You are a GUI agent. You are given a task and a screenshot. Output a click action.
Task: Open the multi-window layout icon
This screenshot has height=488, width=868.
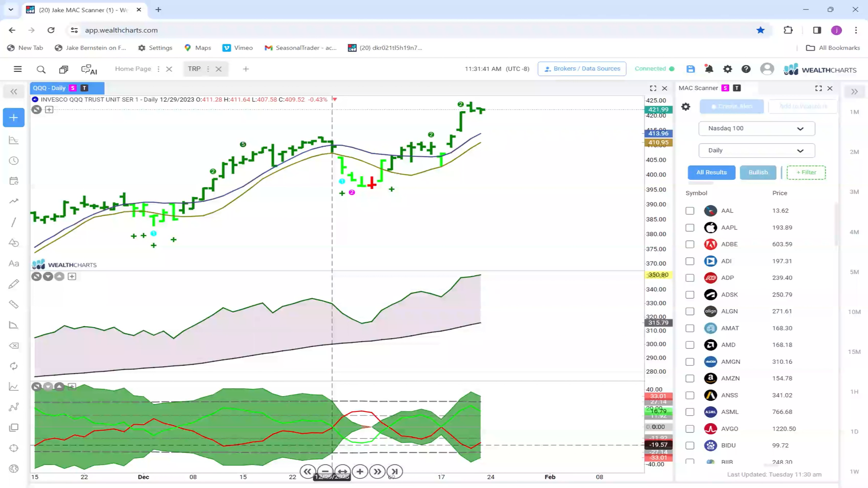click(x=64, y=69)
